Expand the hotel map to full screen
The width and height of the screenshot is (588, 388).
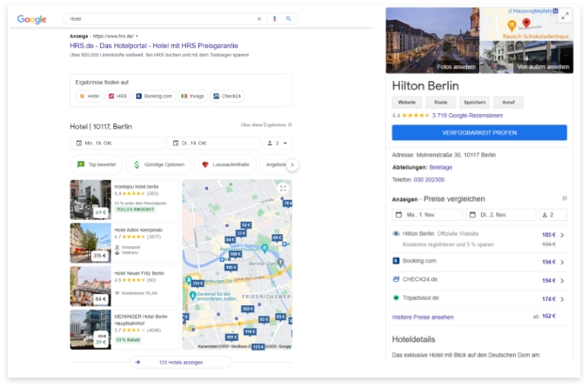283,189
